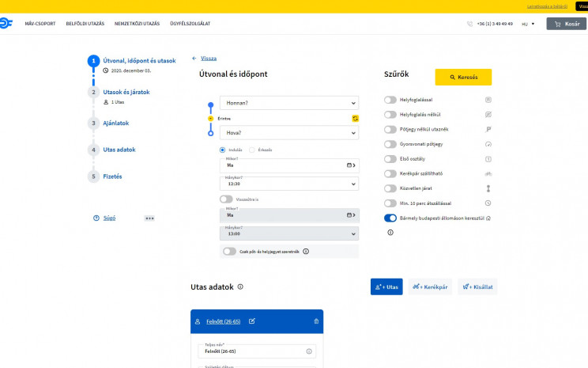Select the Érkezés radio button
Screen dimensions: 588x368
click(252, 150)
